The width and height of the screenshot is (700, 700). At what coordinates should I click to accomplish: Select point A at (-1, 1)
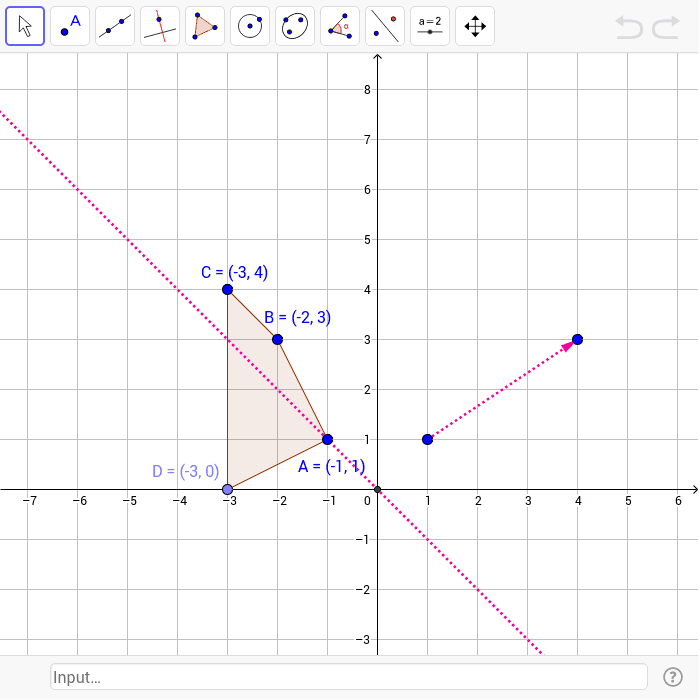327,439
